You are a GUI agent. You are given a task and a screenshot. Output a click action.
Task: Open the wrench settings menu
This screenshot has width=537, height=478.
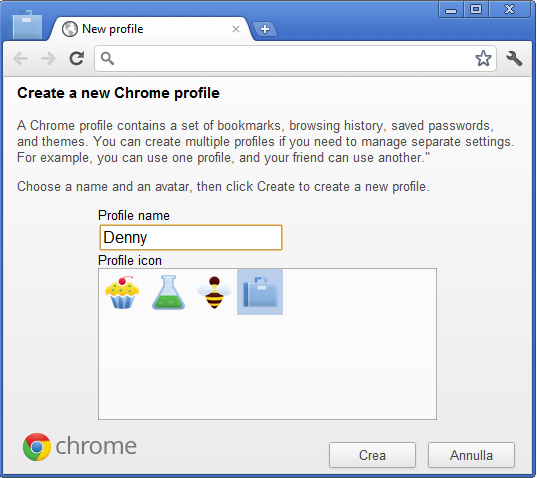(514, 59)
